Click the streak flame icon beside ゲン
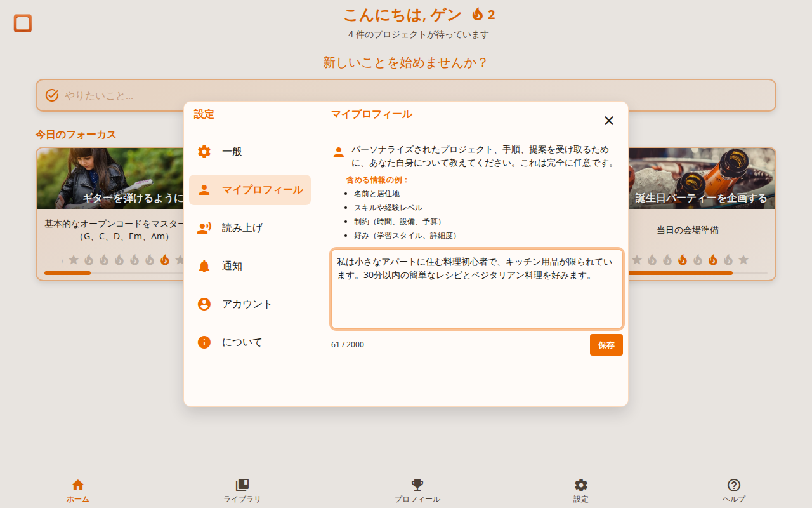The height and width of the screenshot is (508, 812). (x=478, y=14)
